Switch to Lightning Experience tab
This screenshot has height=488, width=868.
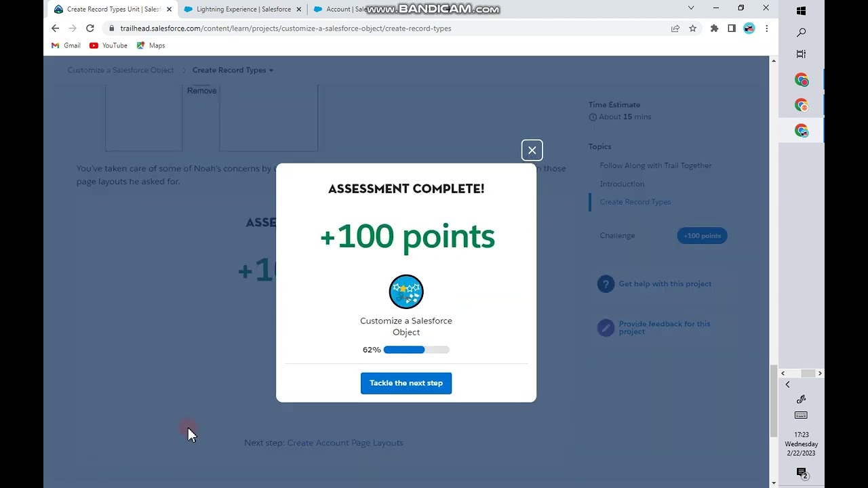(x=243, y=9)
